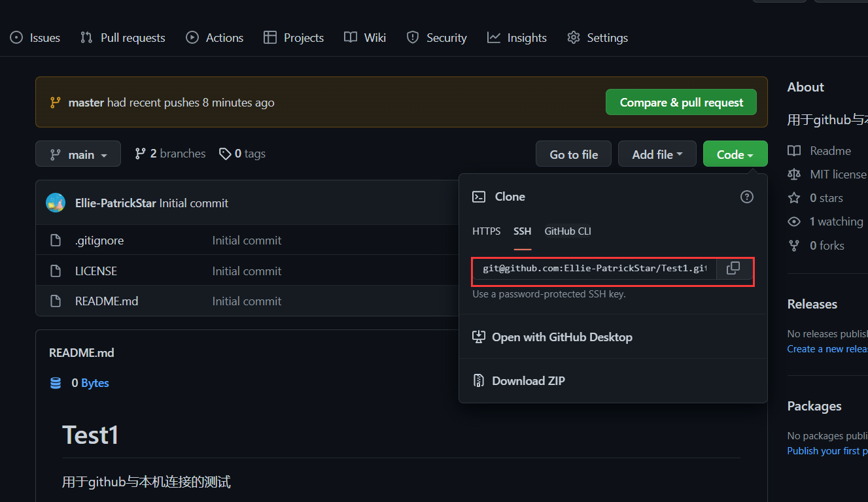Click the README.md panel heading
This screenshot has height=502, width=868.
pyautogui.click(x=82, y=353)
